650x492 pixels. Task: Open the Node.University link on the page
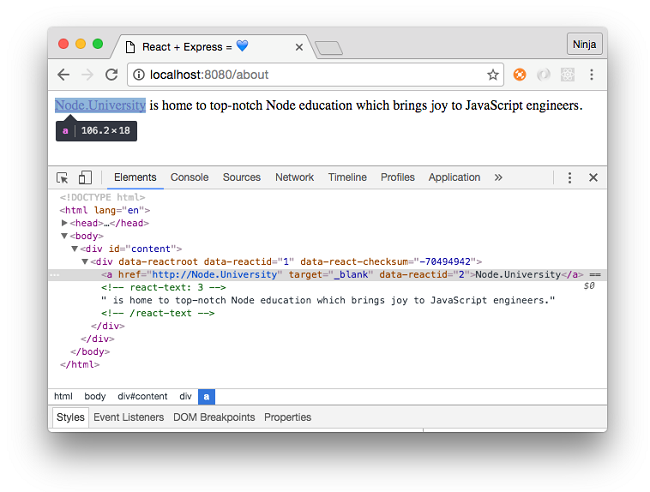[100, 106]
